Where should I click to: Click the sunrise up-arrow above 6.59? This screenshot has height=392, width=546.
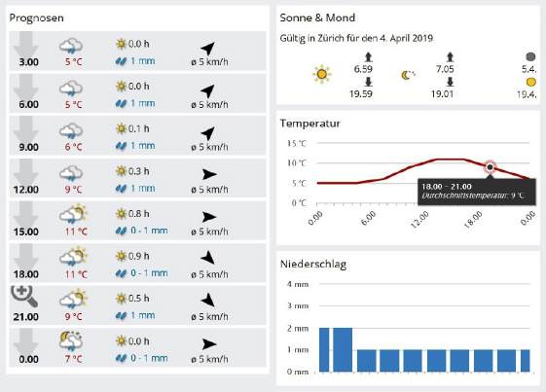pyautogui.click(x=369, y=57)
